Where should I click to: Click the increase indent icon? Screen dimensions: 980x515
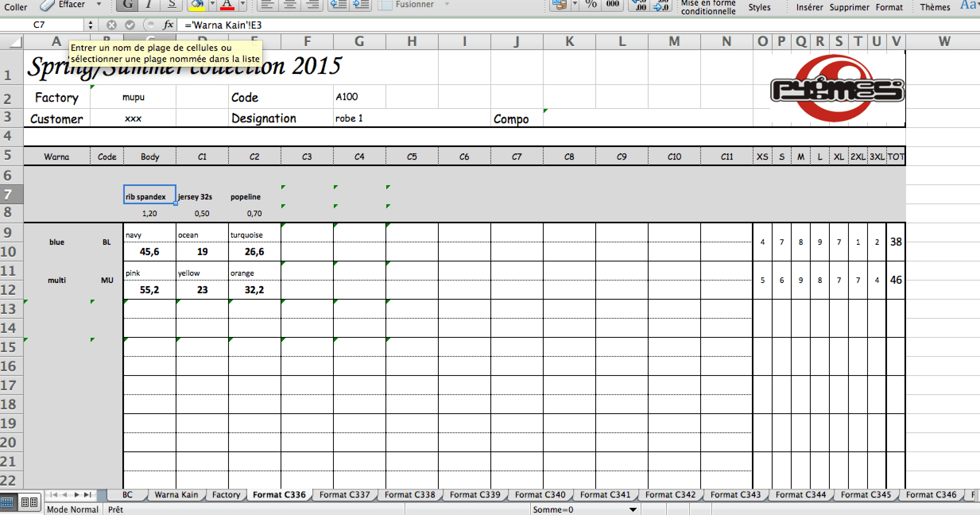tap(361, 4)
